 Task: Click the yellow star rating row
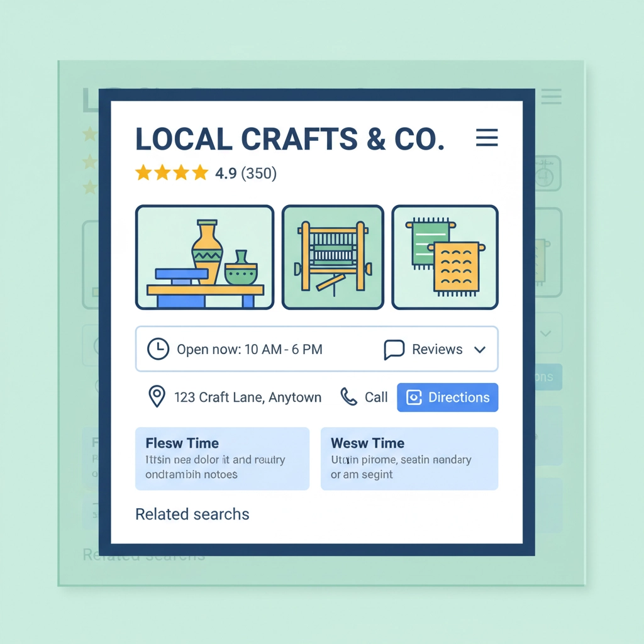click(x=172, y=173)
